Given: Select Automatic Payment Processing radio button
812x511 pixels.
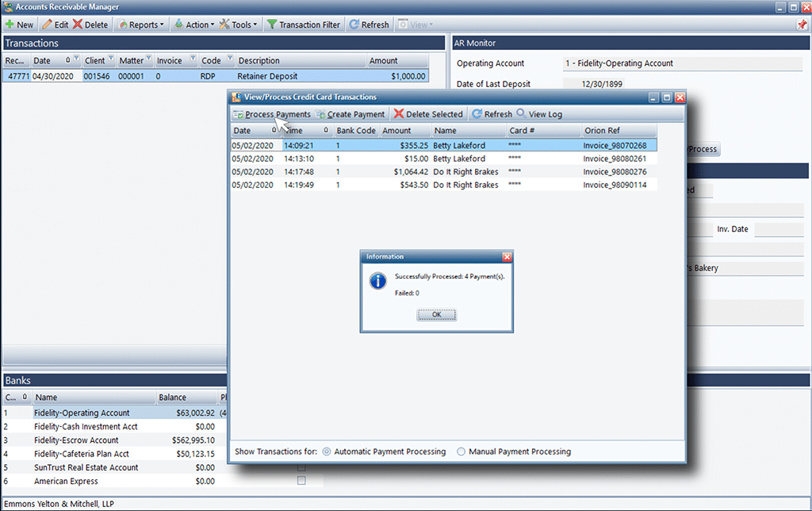Looking at the screenshot, I should click(x=327, y=452).
